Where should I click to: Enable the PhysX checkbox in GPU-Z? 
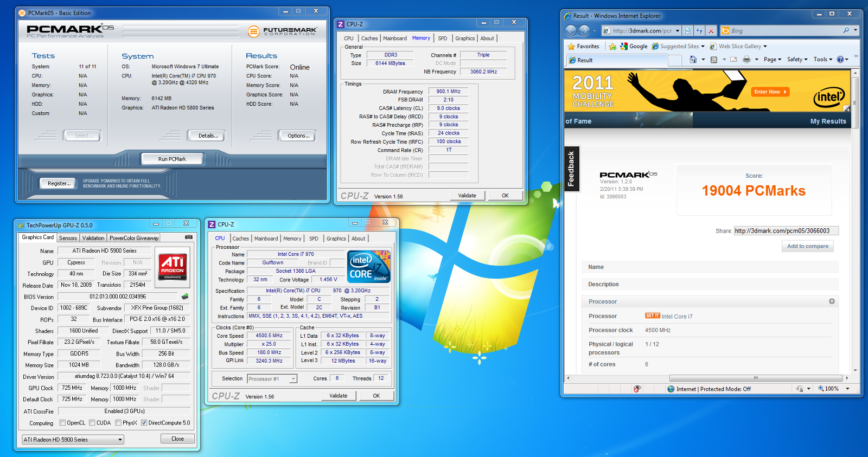coord(118,423)
